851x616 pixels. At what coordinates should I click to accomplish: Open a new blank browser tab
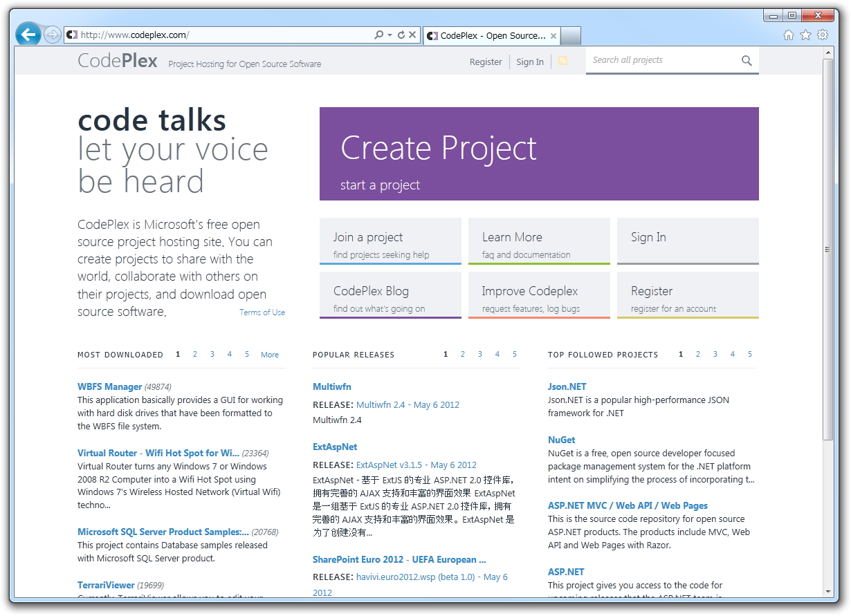[x=571, y=35]
